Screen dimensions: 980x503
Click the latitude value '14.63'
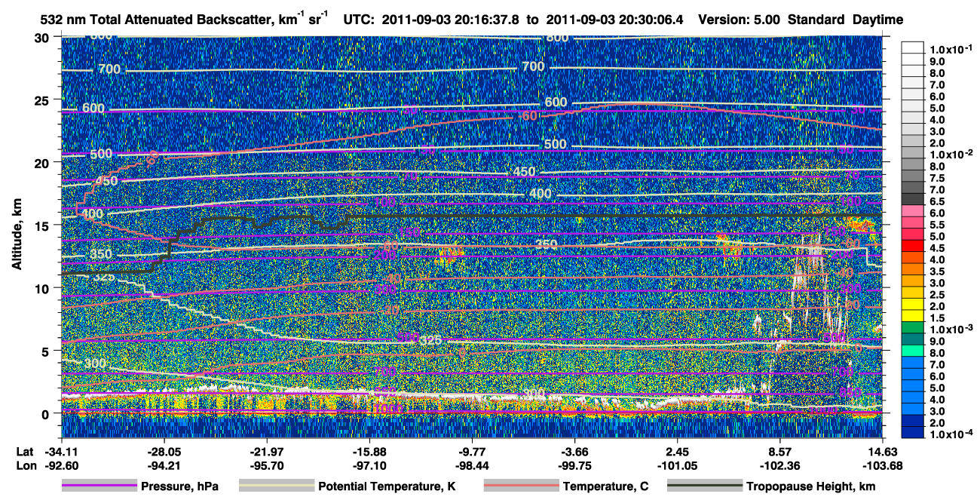click(883, 451)
